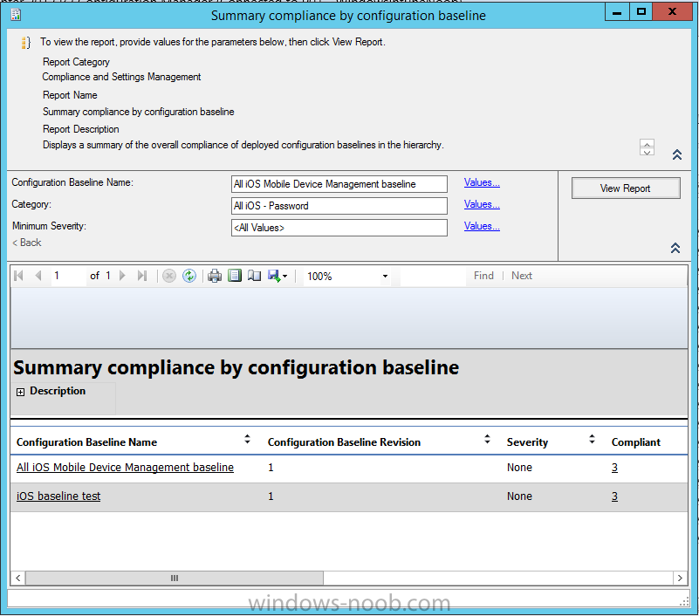Screen dimensions: 699x616
Task: Open the Export save dropdown
Action: coord(278,276)
